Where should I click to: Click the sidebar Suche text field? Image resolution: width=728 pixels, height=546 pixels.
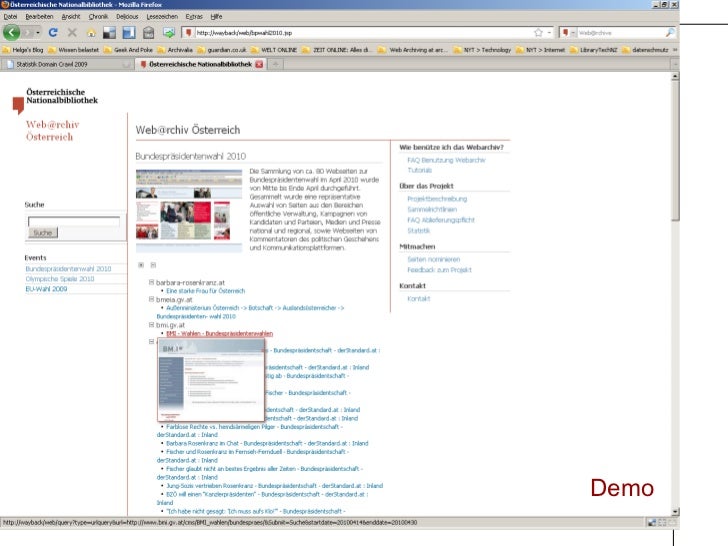pyautogui.click(x=73, y=221)
